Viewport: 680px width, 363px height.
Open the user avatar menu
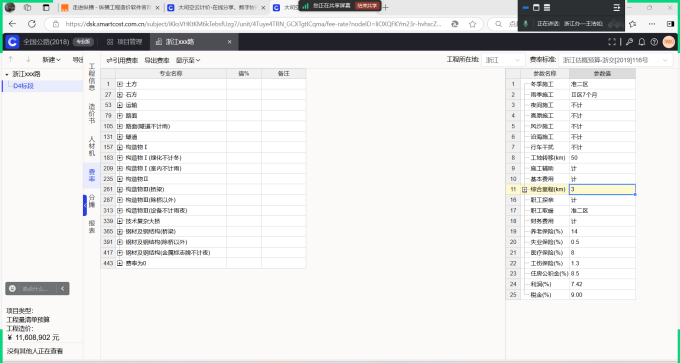669,42
